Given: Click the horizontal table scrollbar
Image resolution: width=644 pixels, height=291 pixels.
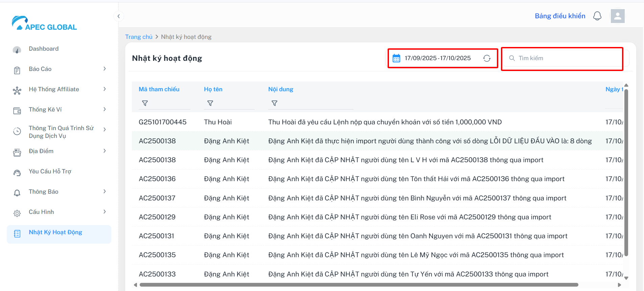Looking at the screenshot, I should coord(359,285).
